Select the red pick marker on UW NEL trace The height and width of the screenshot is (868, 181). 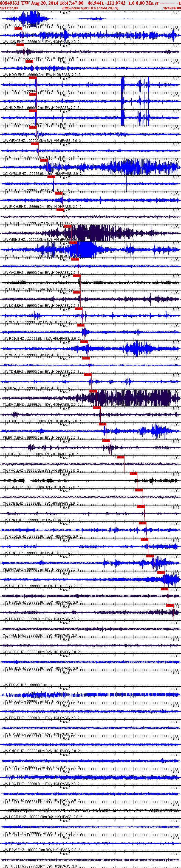[x=35, y=144]
